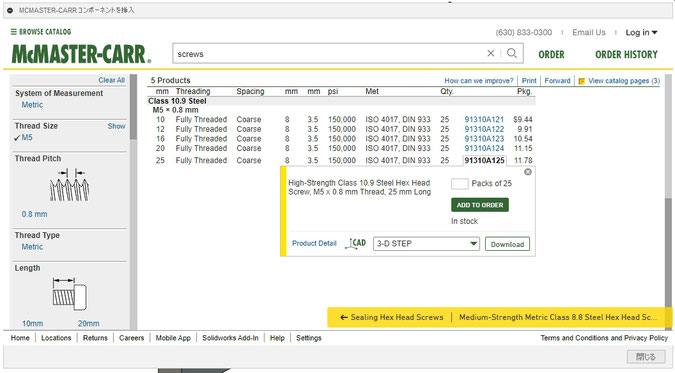Click the Forward link
This screenshot has width=675, height=373.
(x=557, y=81)
